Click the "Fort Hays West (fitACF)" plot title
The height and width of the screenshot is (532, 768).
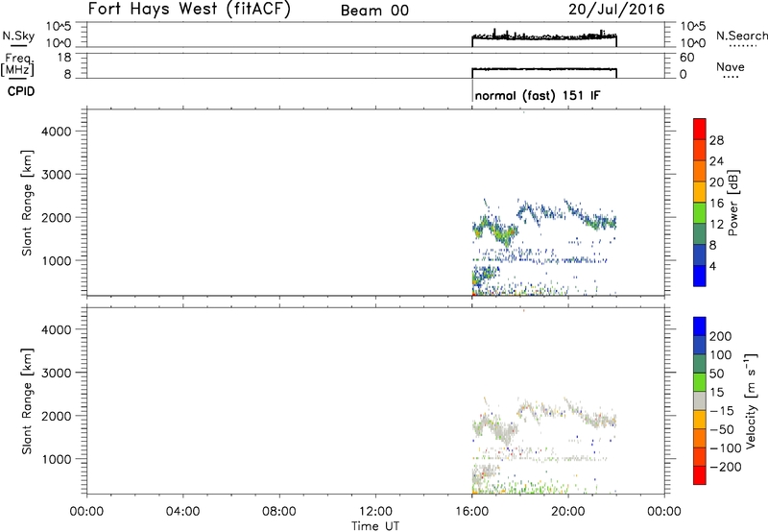tap(189, 9)
